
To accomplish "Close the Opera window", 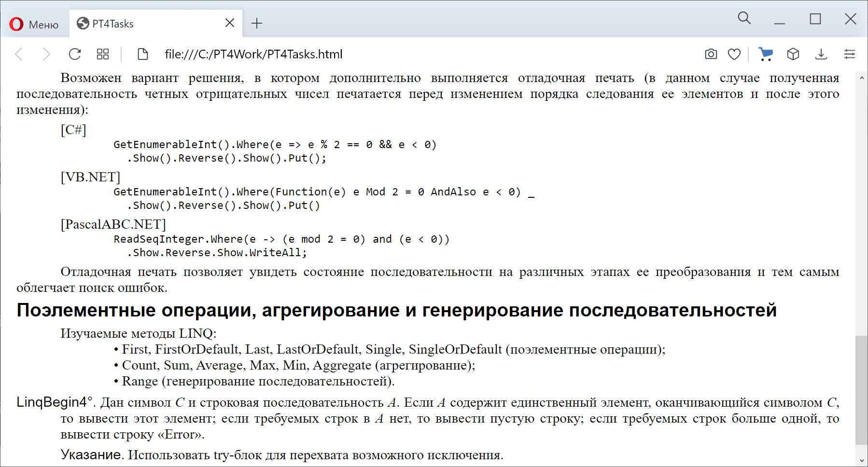I will pyautogui.click(x=851, y=19).
